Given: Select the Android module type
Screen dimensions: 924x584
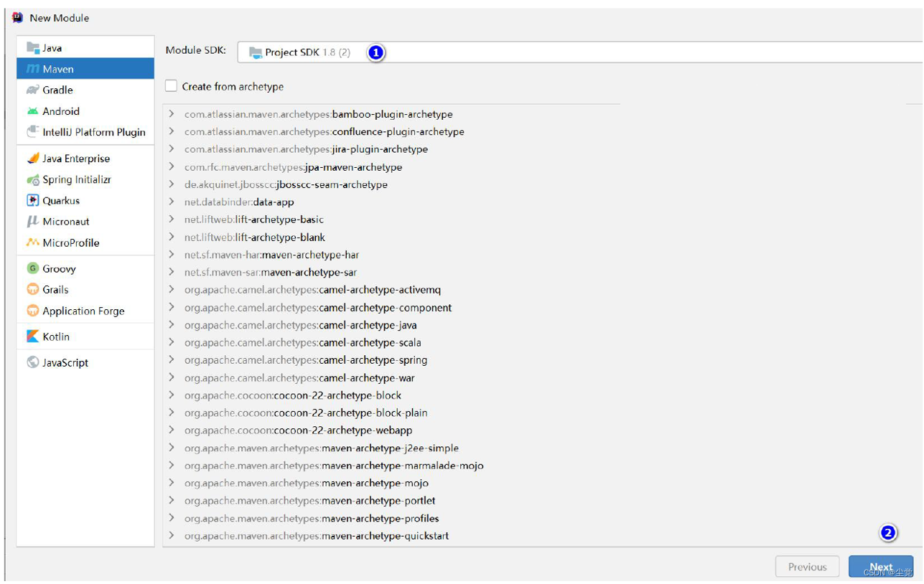Looking at the screenshot, I should (57, 111).
